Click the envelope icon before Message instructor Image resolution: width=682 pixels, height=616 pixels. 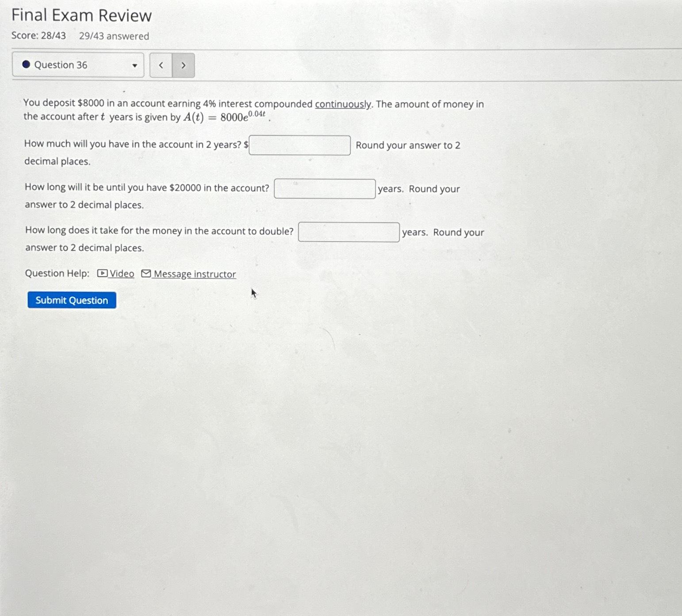click(146, 273)
